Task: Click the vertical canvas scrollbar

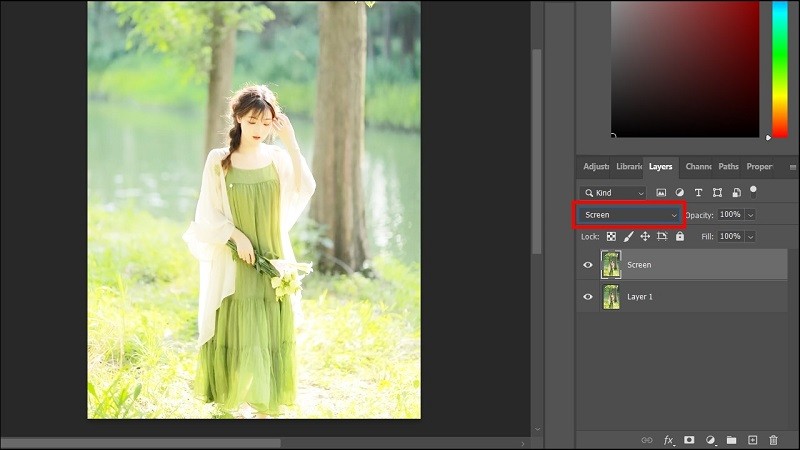Action: click(x=536, y=151)
